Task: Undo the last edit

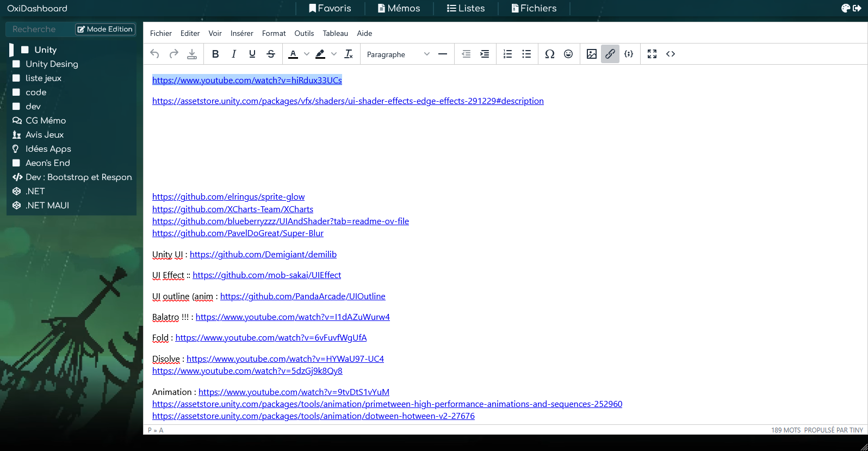Action: point(155,54)
